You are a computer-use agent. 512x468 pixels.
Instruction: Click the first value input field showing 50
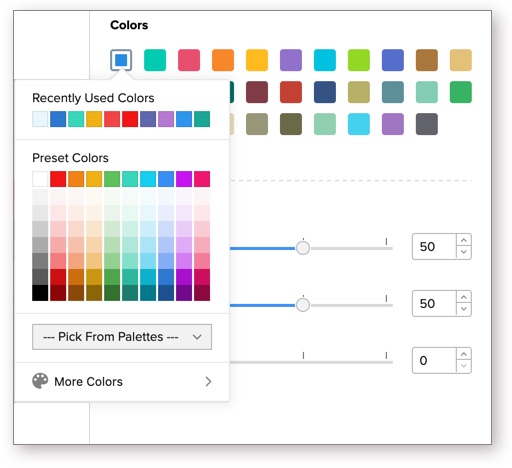(434, 247)
